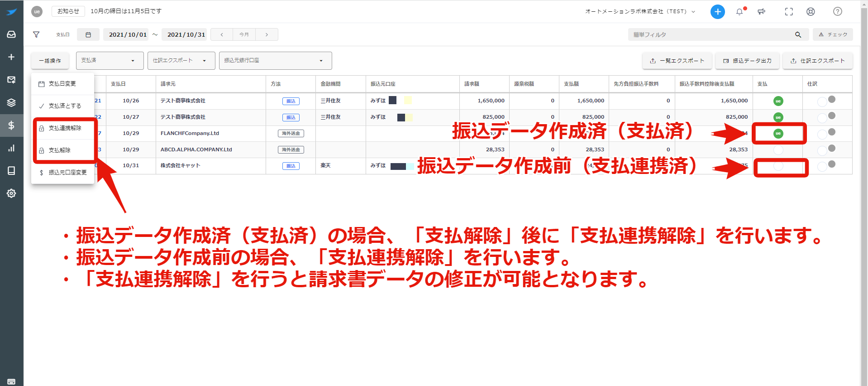
Task: Open the bar chart reports icon
Action: (11, 148)
